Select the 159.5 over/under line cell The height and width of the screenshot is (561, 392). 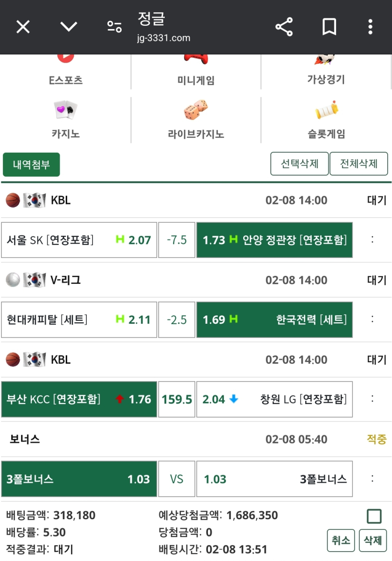click(177, 399)
